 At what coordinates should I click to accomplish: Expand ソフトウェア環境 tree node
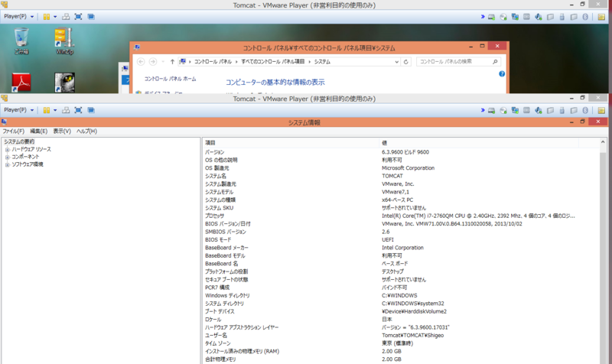pos(8,165)
